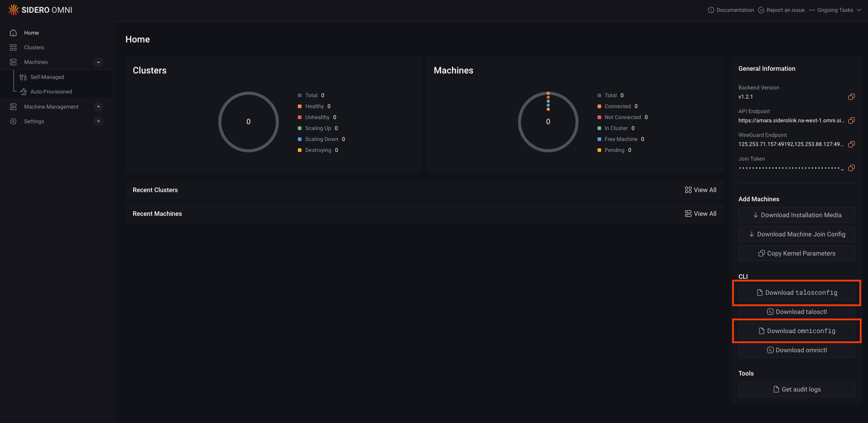Select Auto-Provisioned in the sidebar

[51, 91]
